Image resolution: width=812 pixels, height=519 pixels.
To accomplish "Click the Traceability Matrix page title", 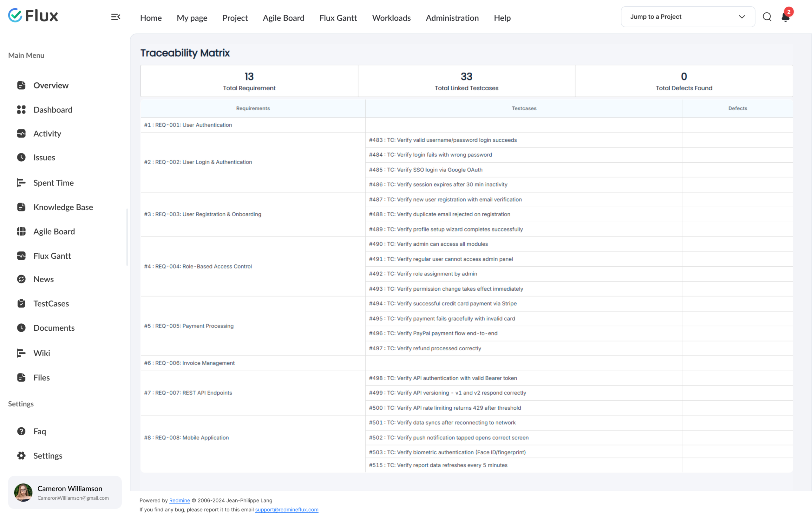I will click(185, 53).
